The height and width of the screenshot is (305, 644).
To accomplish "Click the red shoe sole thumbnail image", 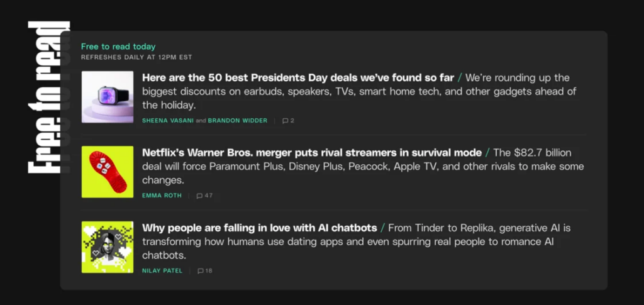I will 107,172.
